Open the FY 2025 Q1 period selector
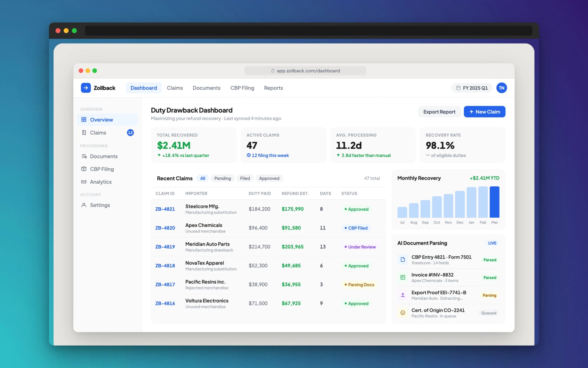The height and width of the screenshot is (368, 588). [472, 88]
